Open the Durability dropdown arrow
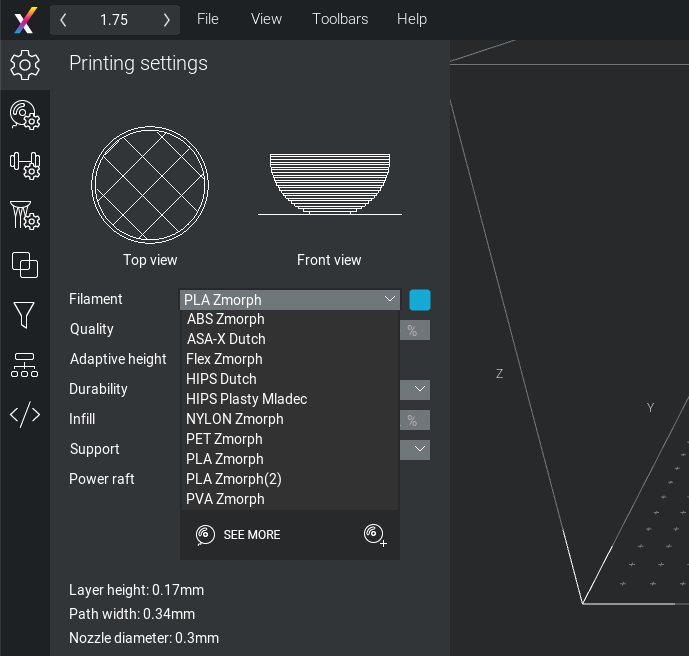 point(420,389)
